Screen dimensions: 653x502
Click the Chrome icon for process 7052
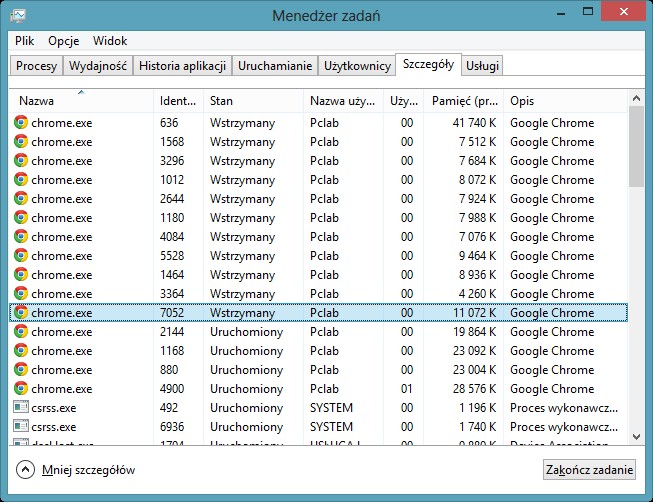[x=21, y=313]
